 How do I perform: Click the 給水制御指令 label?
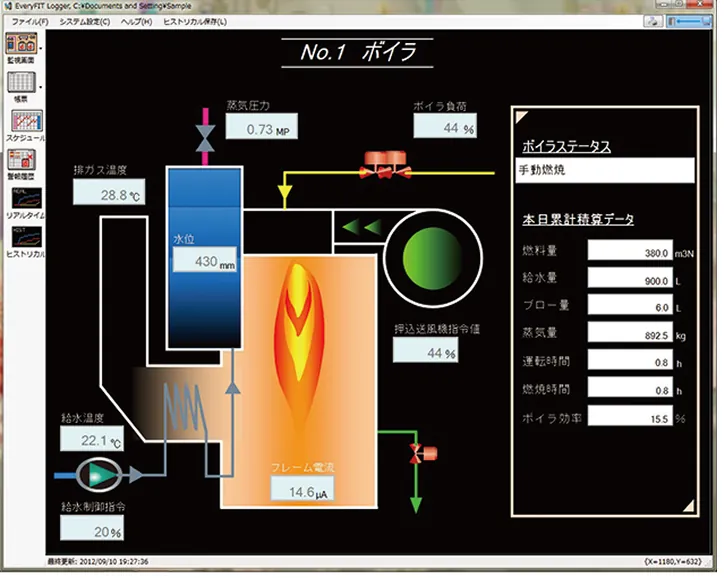coord(93,506)
